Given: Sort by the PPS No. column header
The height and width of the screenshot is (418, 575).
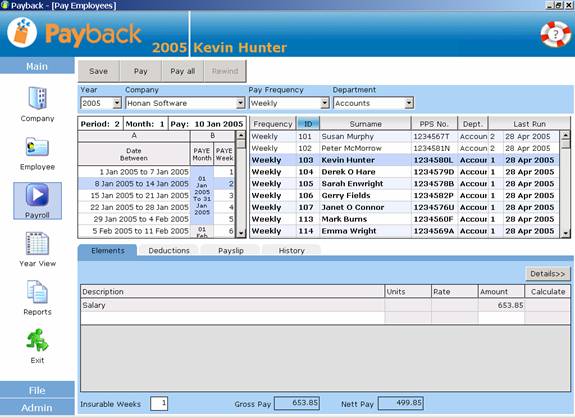Looking at the screenshot, I should coord(435,124).
